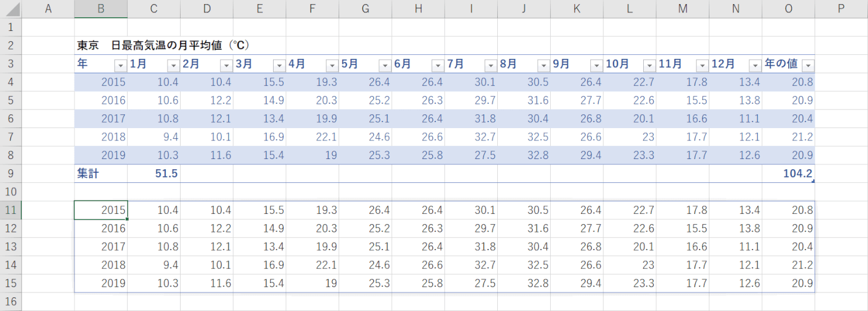The width and height of the screenshot is (868, 311).
Task: Expand the 12月 column filter
Action: (755, 66)
